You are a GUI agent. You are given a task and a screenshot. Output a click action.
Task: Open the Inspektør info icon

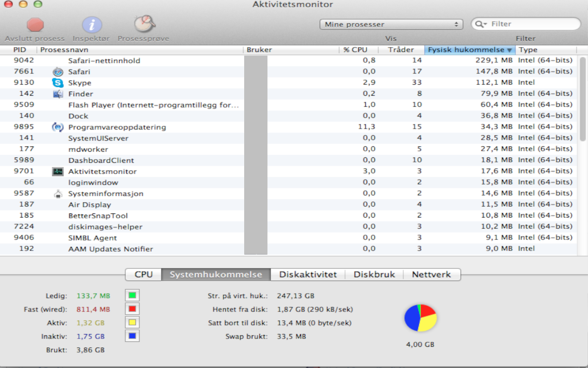point(92,25)
